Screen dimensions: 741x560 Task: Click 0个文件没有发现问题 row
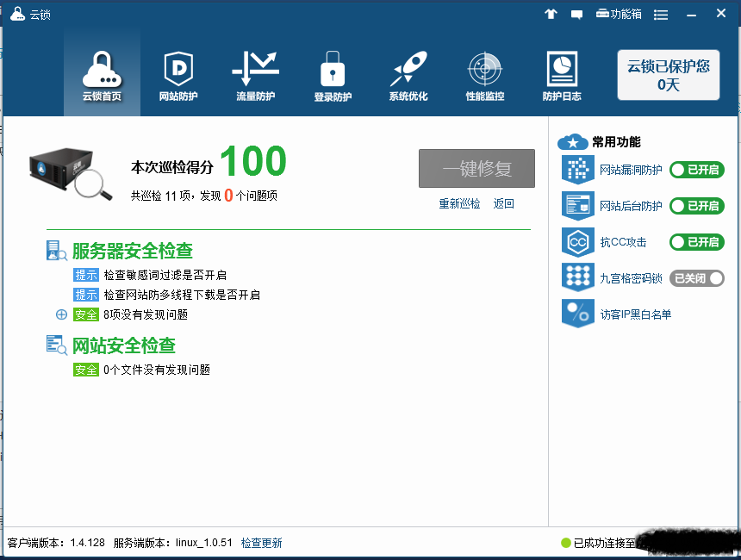[142, 370]
